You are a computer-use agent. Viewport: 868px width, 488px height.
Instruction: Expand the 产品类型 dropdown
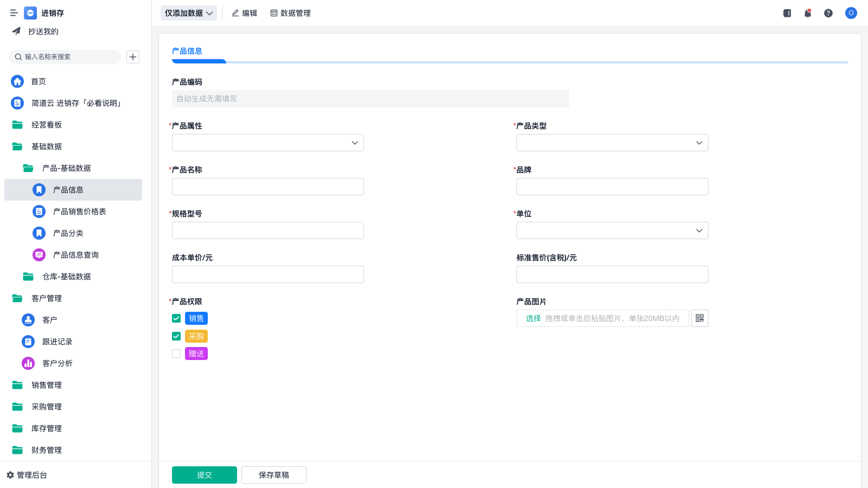point(612,143)
